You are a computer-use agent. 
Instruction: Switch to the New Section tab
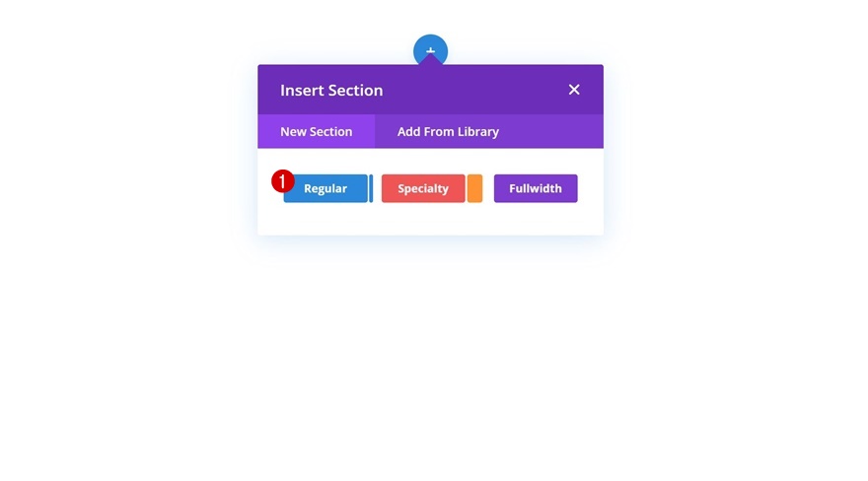point(316,131)
